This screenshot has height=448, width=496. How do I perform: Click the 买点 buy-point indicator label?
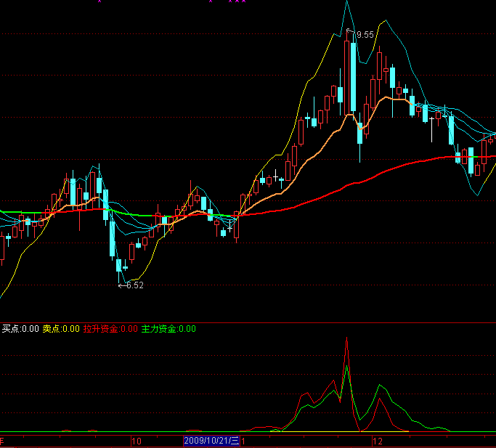point(20,329)
